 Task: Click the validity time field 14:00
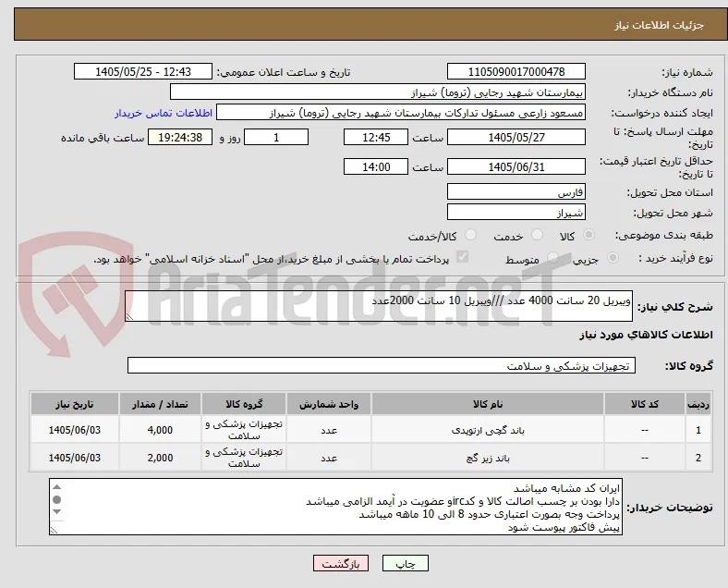coord(376,166)
